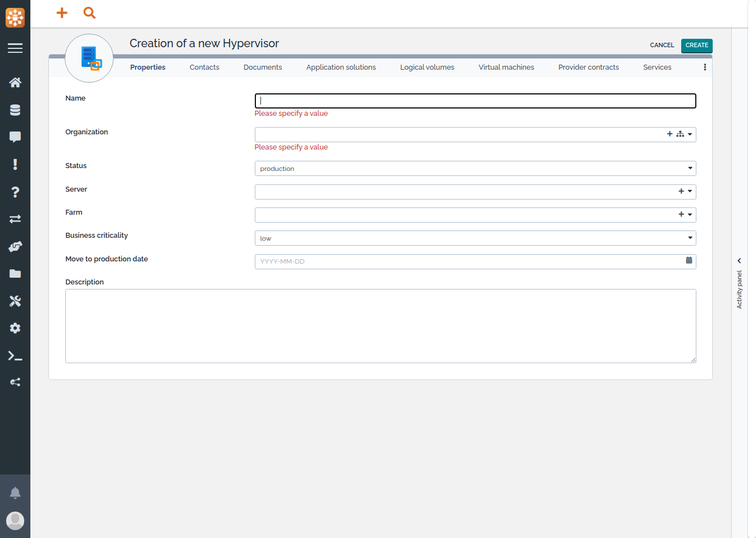Switch to the Contacts tab
756x538 pixels.
pyautogui.click(x=204, y=67)
